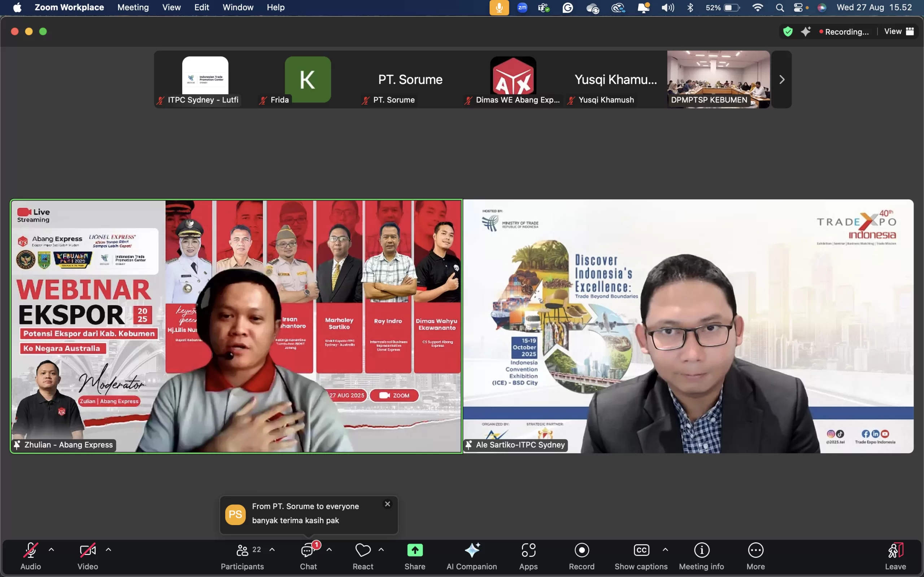This screenshot has height=577, width=924.
Task: Click the Leave meeting icon
Action: [895, 550]
